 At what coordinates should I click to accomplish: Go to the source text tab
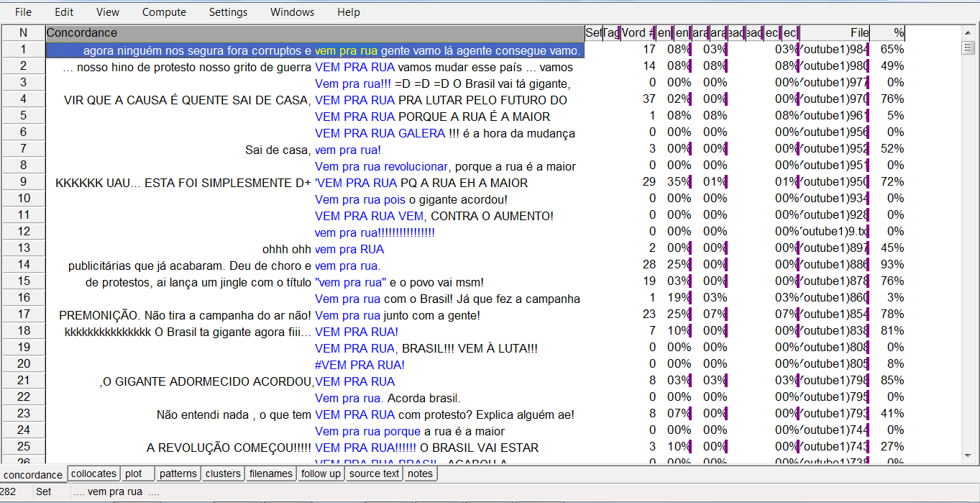[374, 473]
